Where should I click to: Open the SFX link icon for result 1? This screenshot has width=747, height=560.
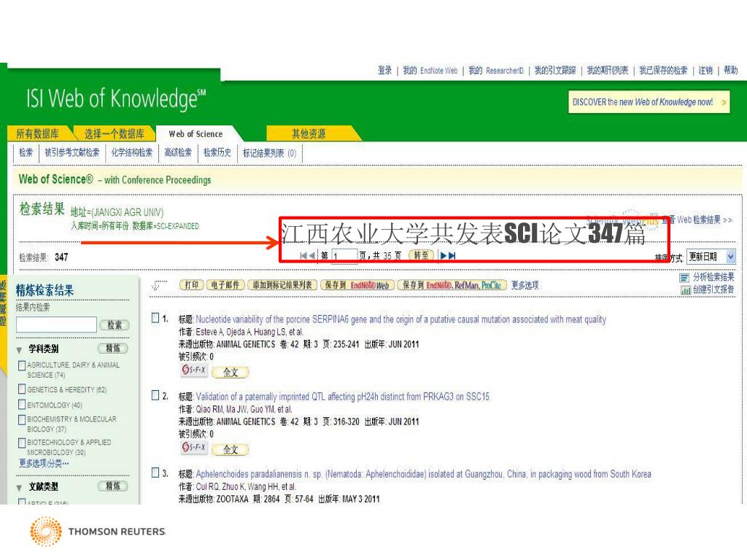tap(193, 370)
